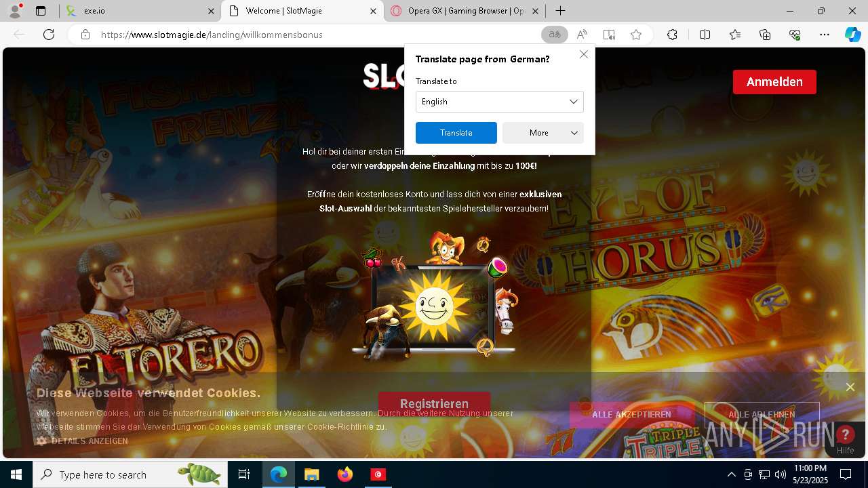Screen dimensions: 868x488
Task: Click the slotmagie.de address bar URL
Action: tap(212, 35)
